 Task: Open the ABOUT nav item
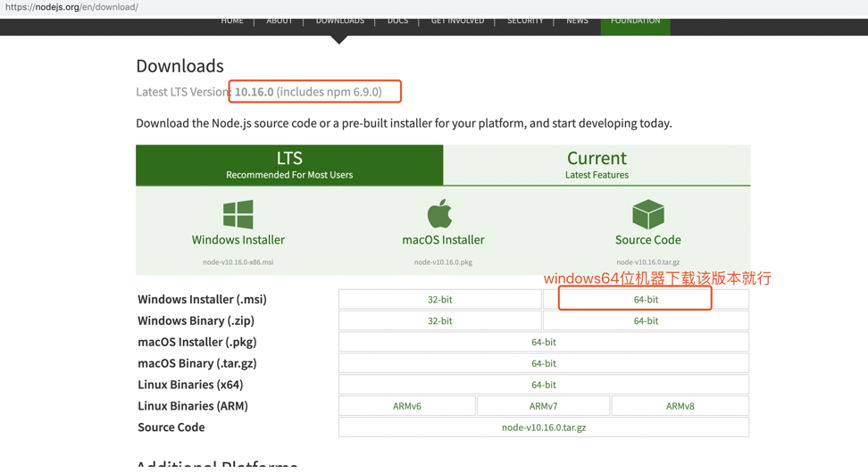click(x=280, y=21)
